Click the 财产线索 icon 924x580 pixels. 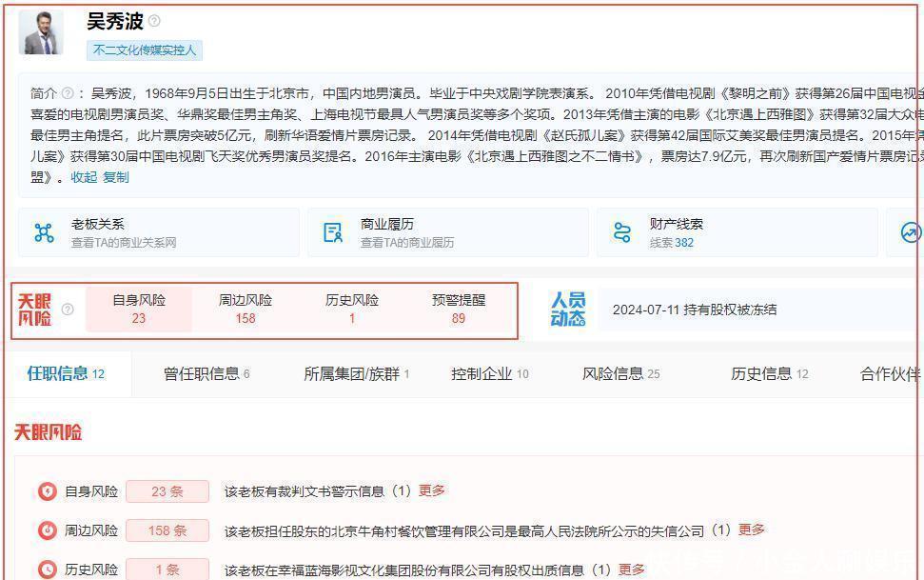pos(622,233)
